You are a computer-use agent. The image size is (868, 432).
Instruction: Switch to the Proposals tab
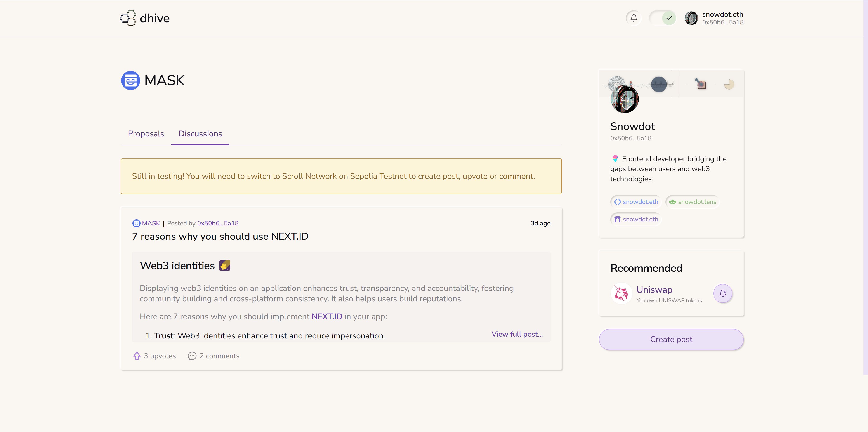coord(146,134)
